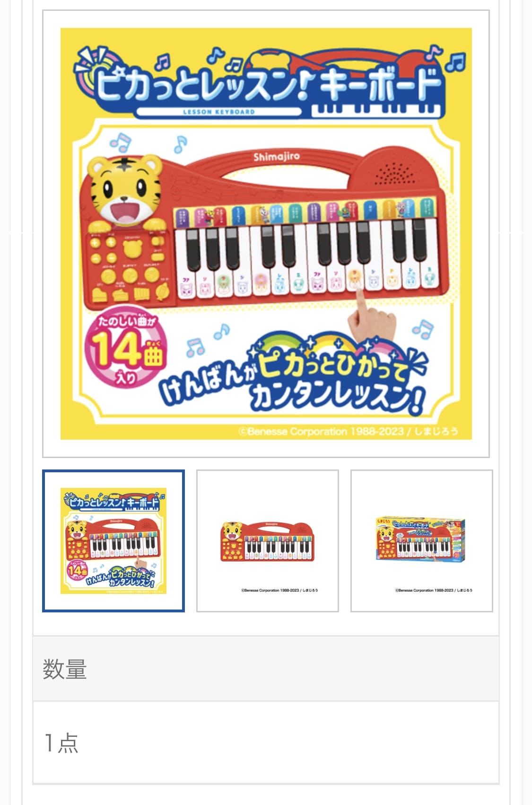Click the 1点 quantity value
Image resolution: width=532 pixels, height=805 pixels.
[x=61, y=743]
